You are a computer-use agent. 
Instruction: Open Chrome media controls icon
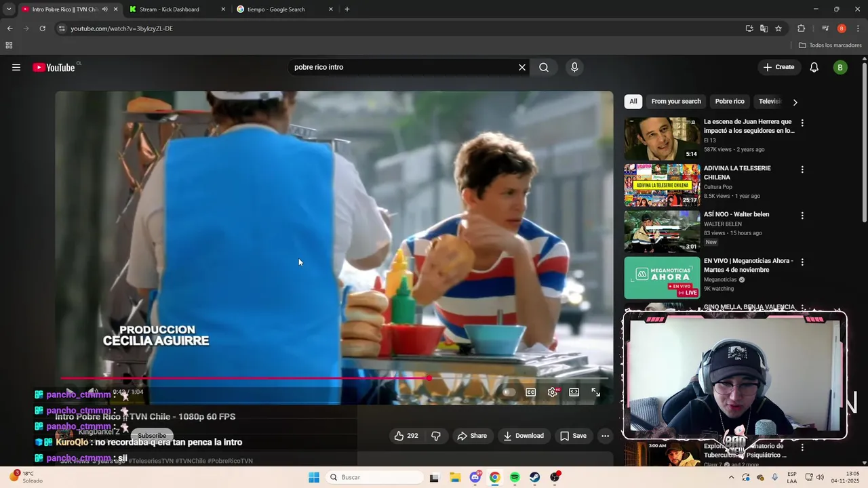coord(825,28)
